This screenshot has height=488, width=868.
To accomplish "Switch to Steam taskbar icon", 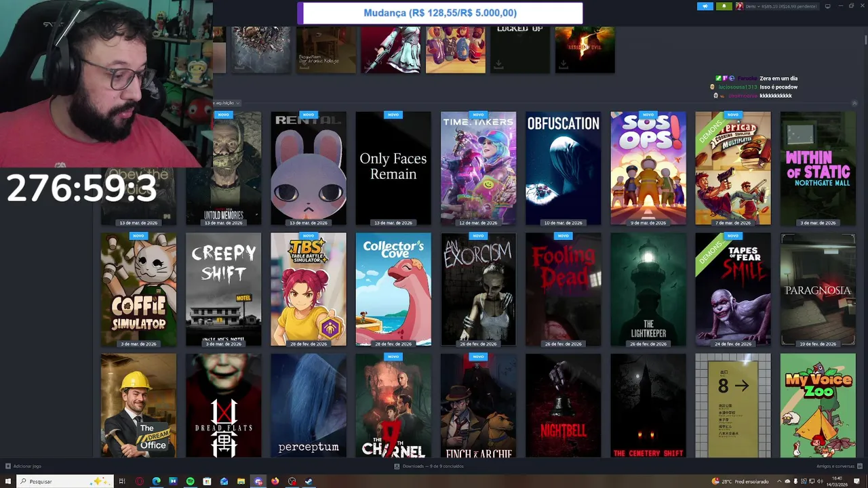I will point(309,481).
